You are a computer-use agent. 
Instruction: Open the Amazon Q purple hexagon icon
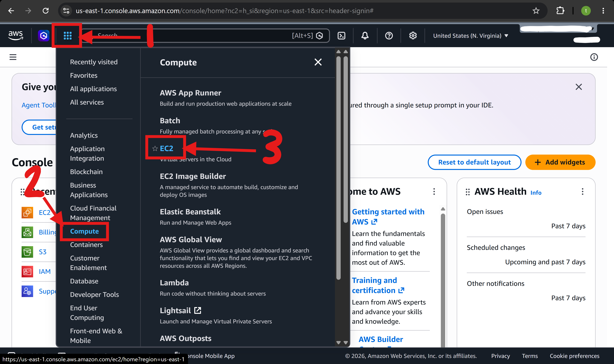click(44, 36)
